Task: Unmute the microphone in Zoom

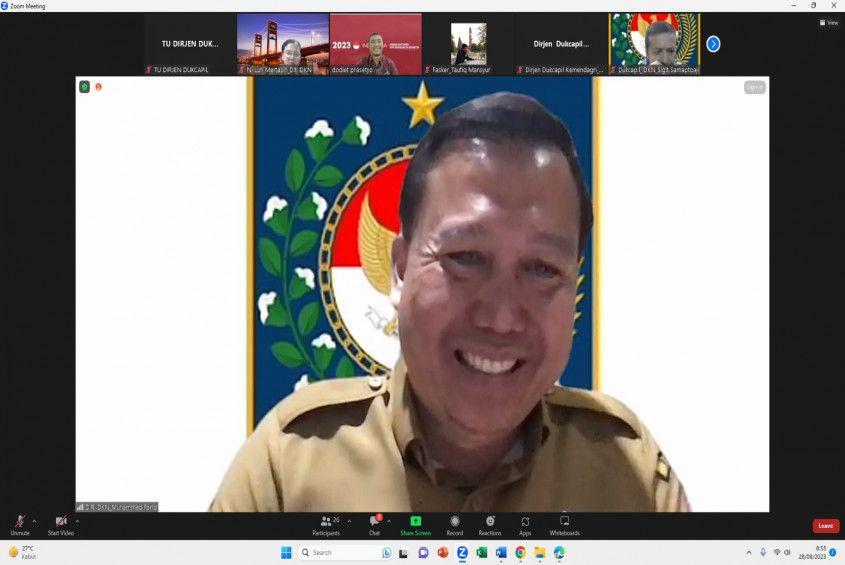Action: tap(20, 525)
